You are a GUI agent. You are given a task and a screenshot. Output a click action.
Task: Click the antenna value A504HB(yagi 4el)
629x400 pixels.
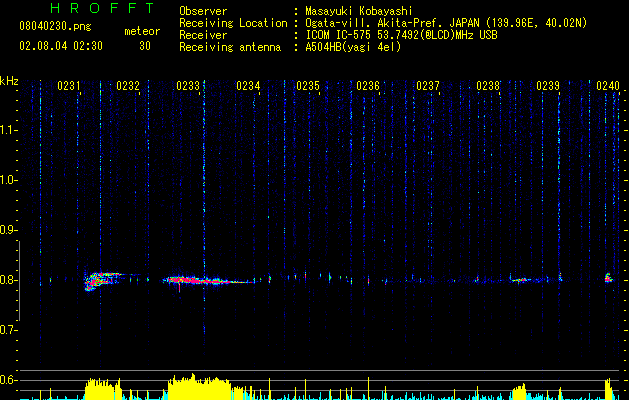click(x=353, y=47)
